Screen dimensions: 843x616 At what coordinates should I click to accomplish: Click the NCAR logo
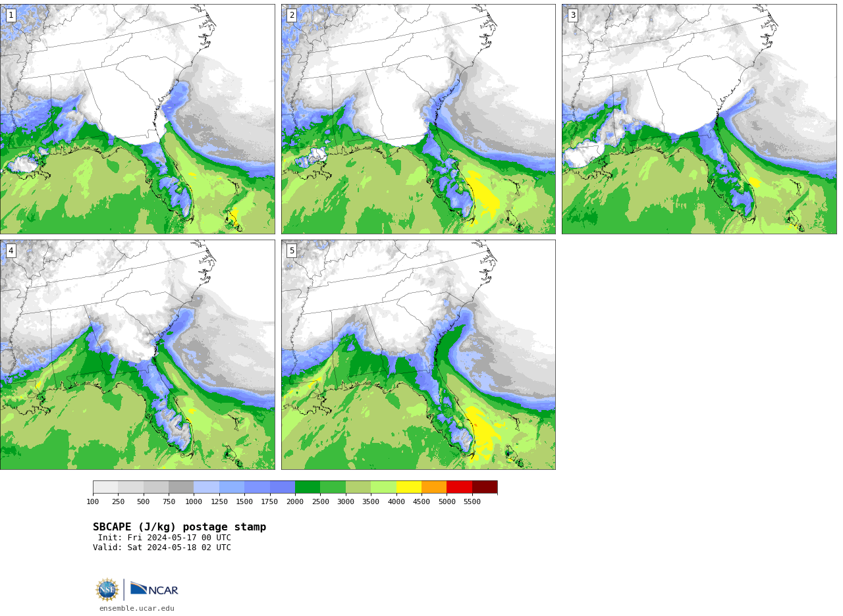pyautogui.click(x=154, y=589)
